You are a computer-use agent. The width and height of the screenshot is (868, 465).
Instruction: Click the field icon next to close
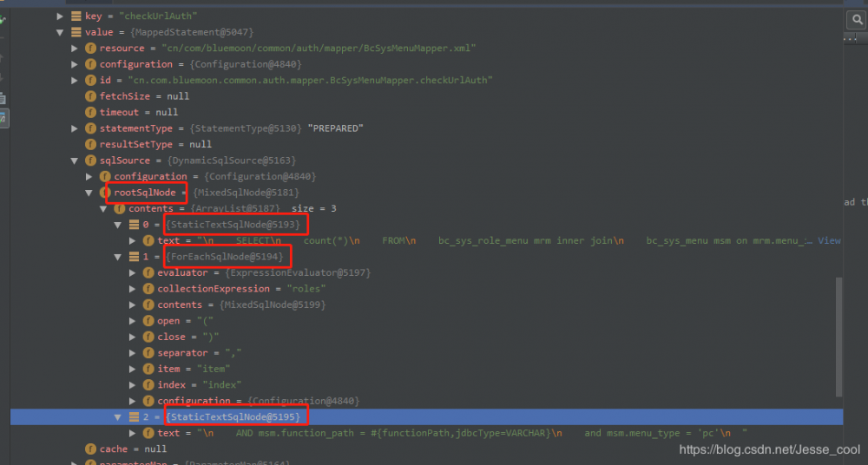(x=148, y=337)
